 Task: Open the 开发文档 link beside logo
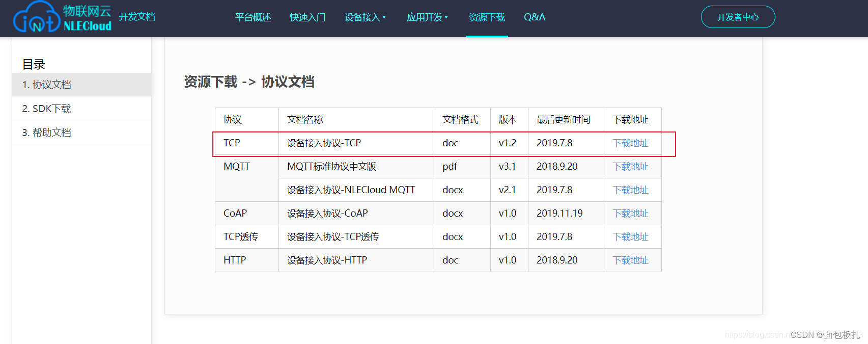137,17
